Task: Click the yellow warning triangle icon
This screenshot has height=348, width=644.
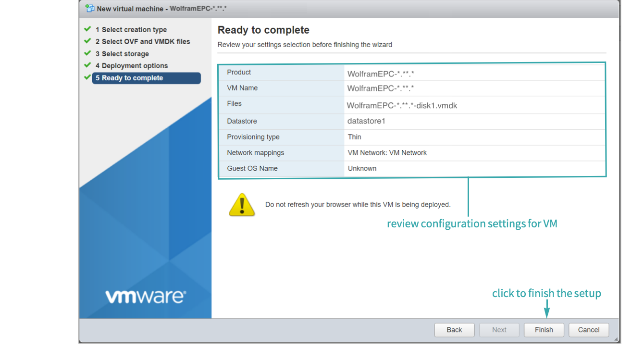Action: [x=242, y=205]
